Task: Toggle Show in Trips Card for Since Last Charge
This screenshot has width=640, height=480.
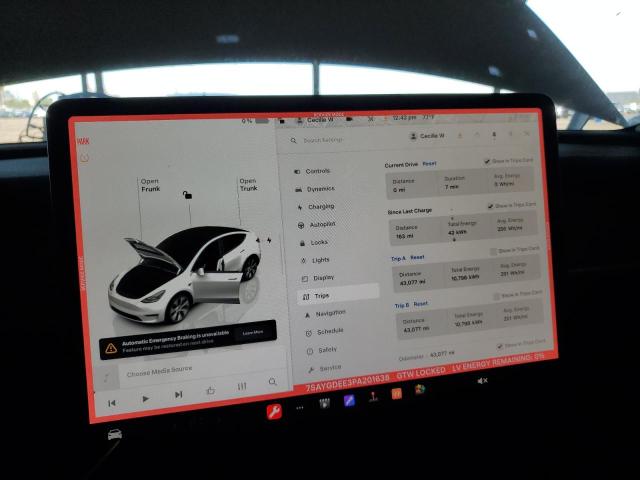Action: pyautogui.click(x=490, y=206)
